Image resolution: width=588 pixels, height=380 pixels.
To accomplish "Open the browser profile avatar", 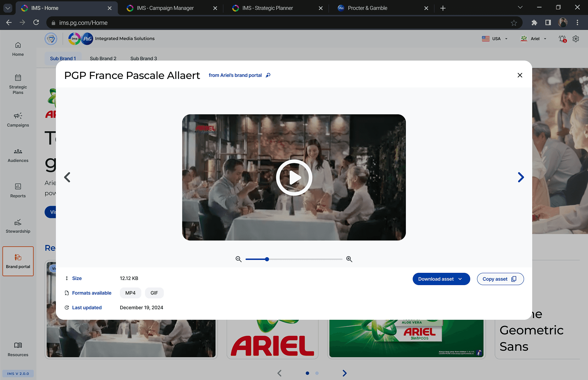I will pos(563,23).
